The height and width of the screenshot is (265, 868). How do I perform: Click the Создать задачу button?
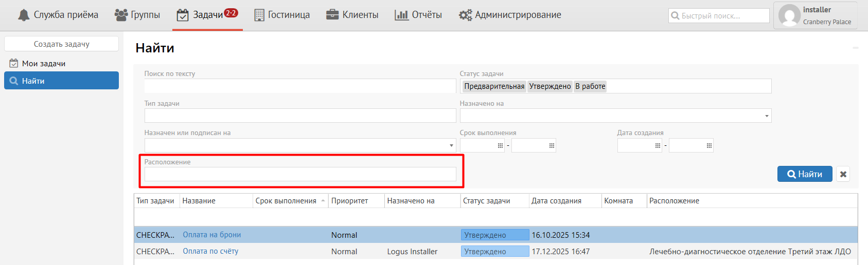coord(62,44)
